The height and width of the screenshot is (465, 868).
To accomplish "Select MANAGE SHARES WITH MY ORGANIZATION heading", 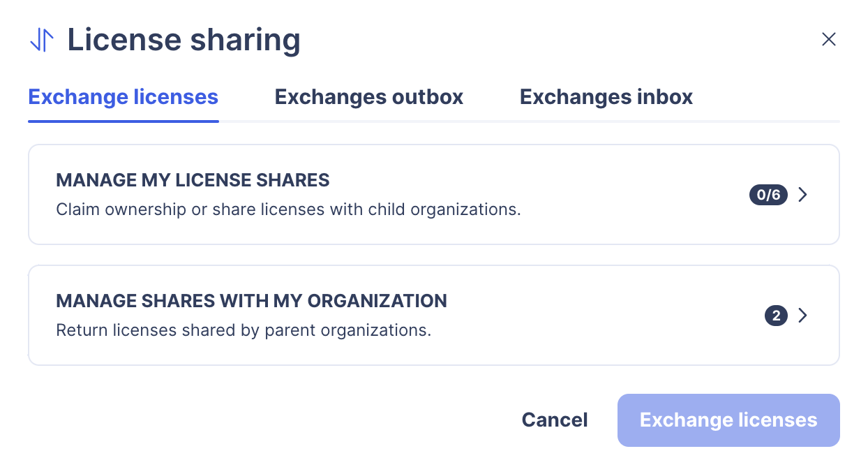I will click(x=251, y=301).
